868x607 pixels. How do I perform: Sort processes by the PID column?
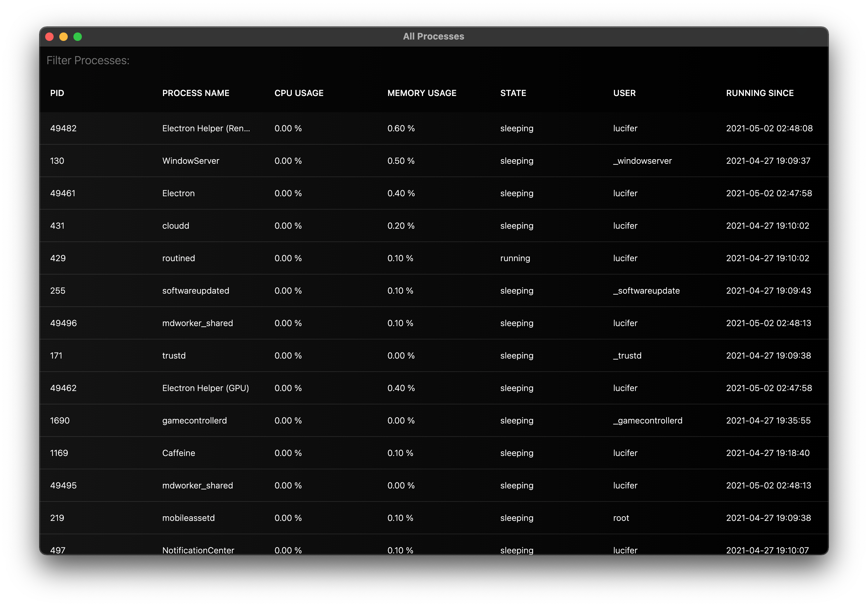(x=57, y=93)
